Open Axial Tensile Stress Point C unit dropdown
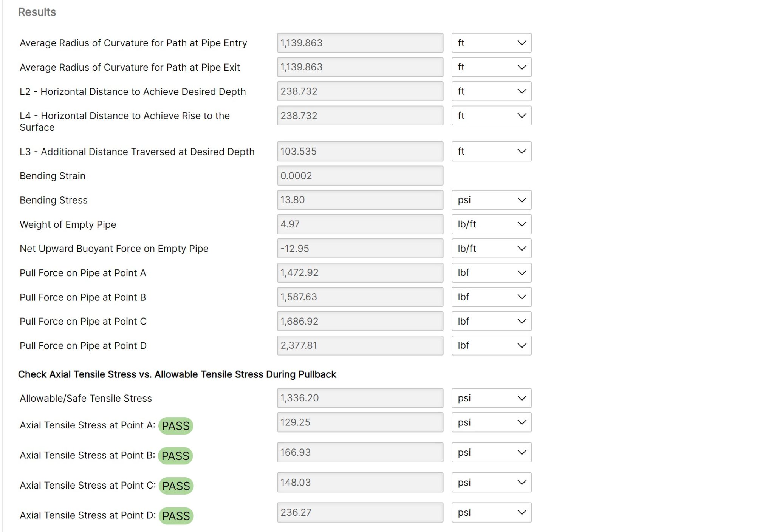This screenshot has height=532, width=774. coord(491,482)
